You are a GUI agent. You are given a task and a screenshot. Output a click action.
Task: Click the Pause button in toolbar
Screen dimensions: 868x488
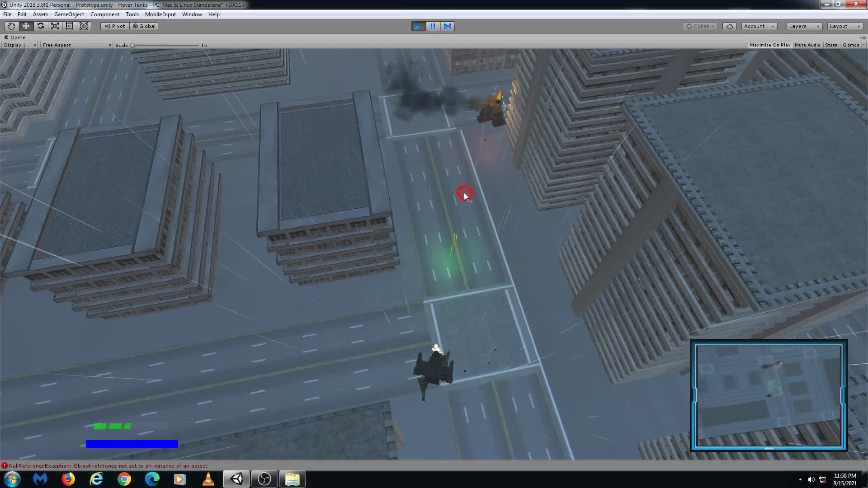click(432, 26)
